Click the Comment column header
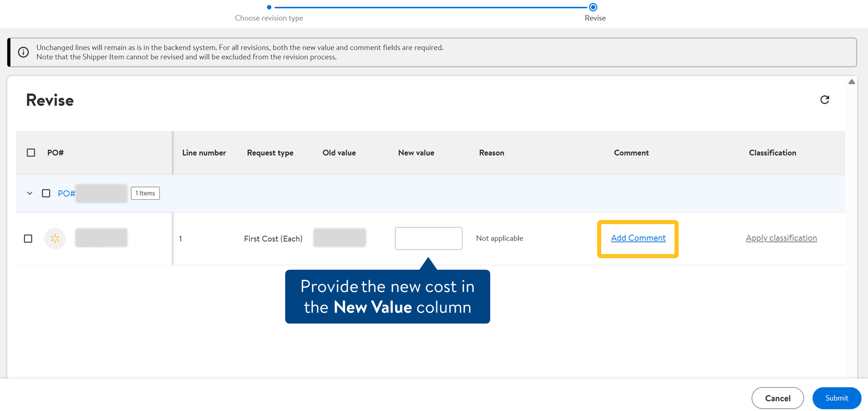The image size is (868, 411). [631, 153]
